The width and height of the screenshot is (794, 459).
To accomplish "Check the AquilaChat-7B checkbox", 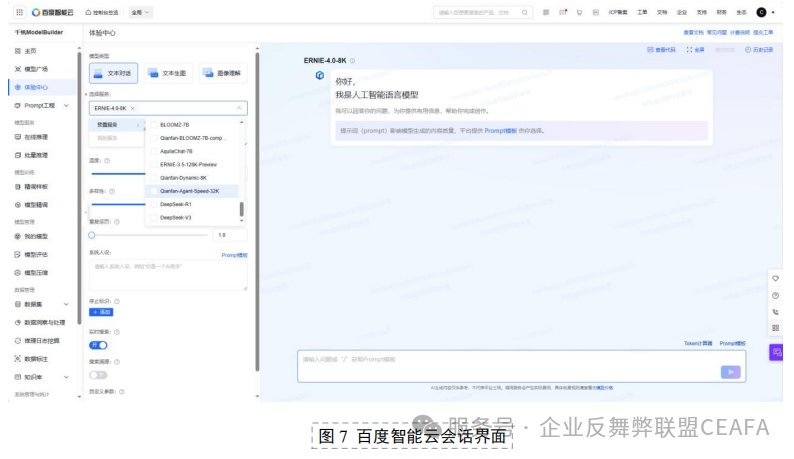I will (x=154, y=151).
